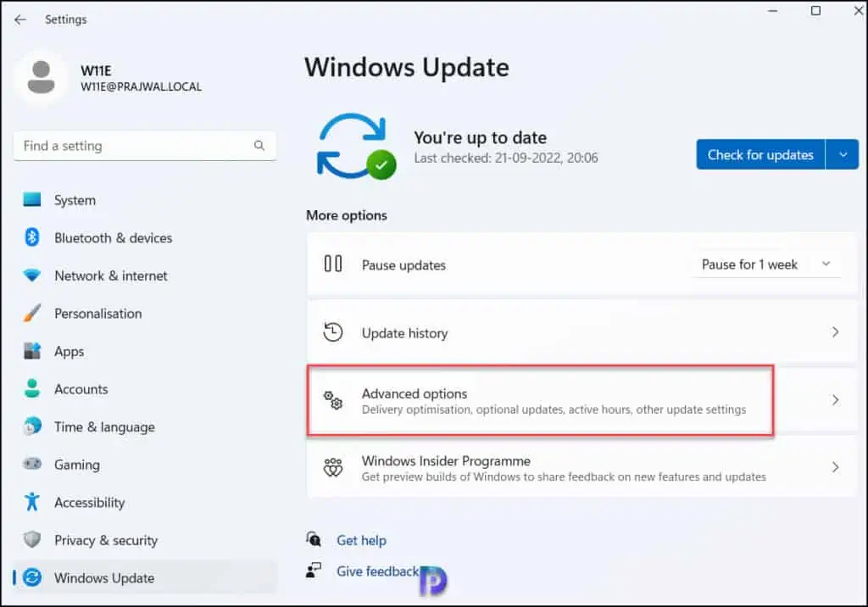This screenshot has width=868, height=607.
Task: Click the Last checked date text
Action: click(x=506, y=158)
